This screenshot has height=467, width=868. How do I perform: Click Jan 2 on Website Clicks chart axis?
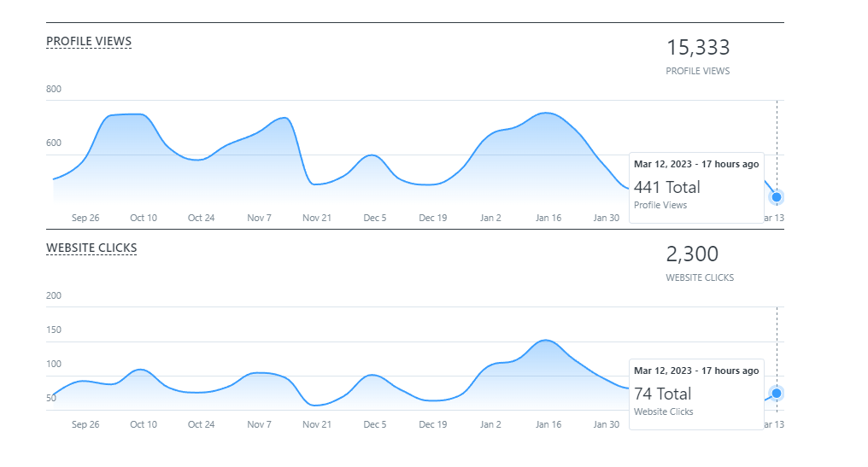coord(490,424)
